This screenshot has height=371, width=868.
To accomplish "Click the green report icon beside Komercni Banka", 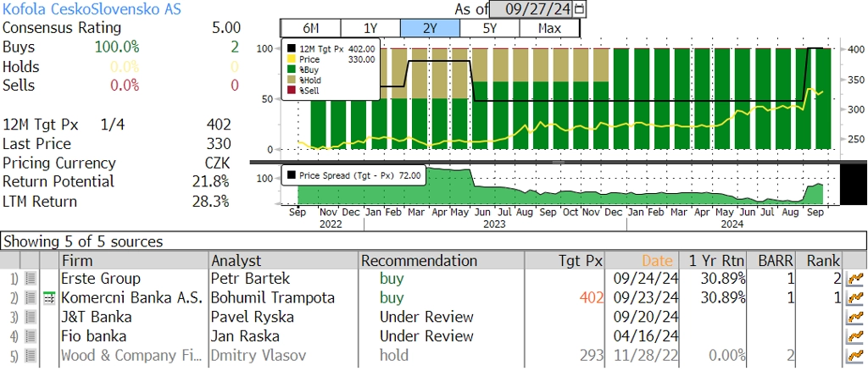I will [x=50, y=298].
